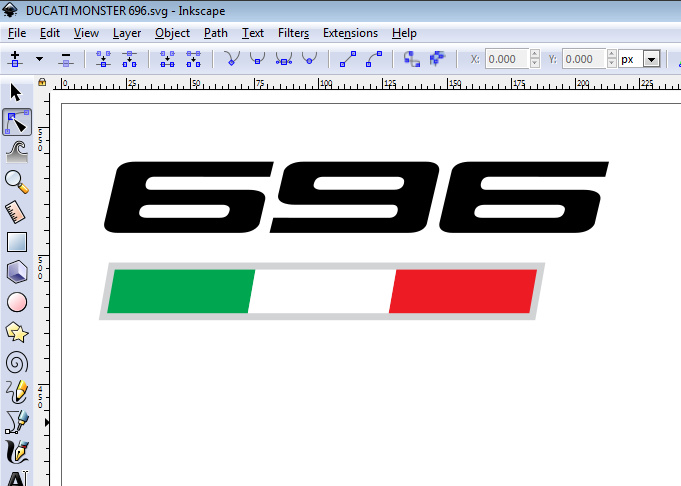The height and width of the screenshot is (486, 681).
Task: Click Convert object to path icon
Action: (x=412, y=59)
